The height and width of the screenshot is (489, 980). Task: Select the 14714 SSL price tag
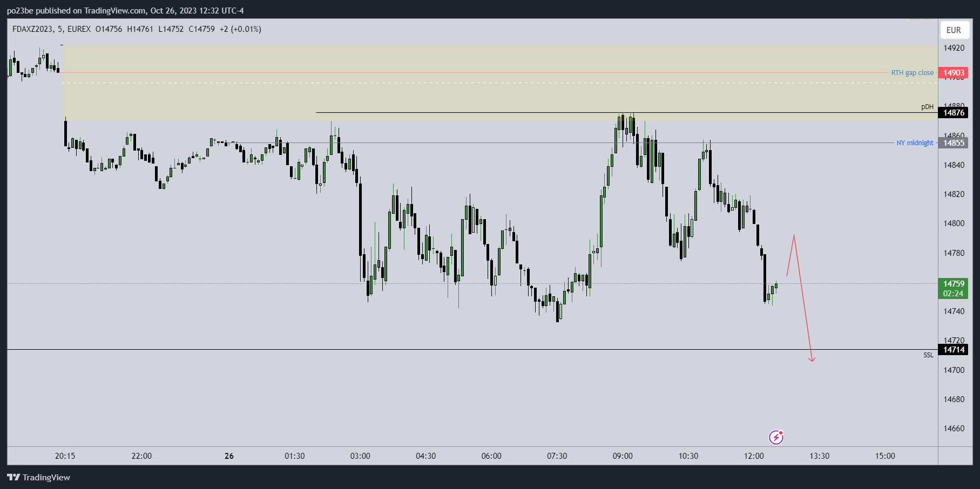tap(953, 350)
